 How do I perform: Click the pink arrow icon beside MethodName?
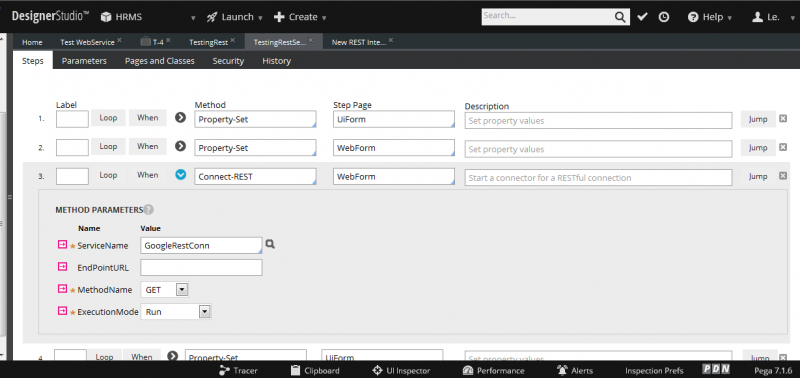point(62,289)
